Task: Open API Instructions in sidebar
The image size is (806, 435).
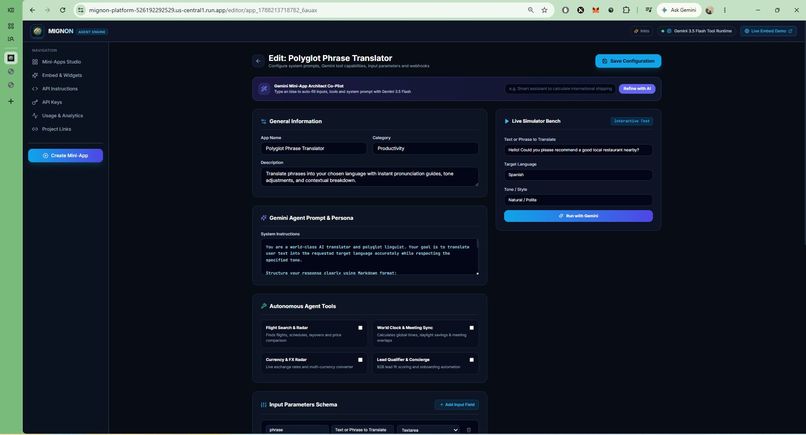Action: 60,88
